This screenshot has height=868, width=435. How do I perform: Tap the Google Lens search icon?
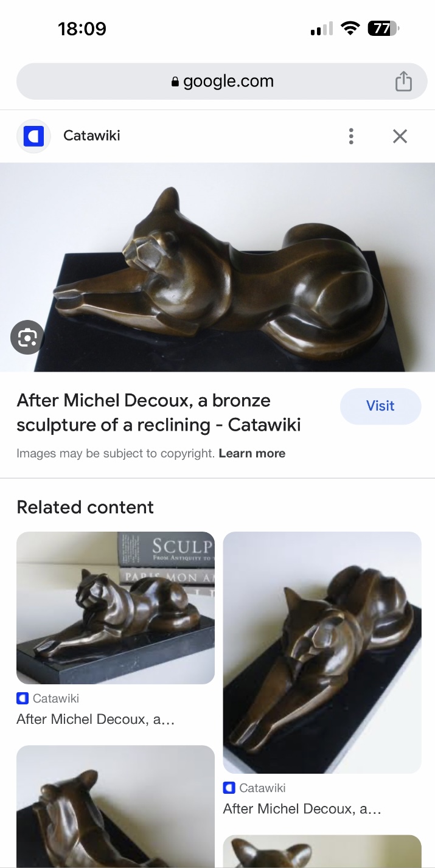[x=27, y=337]
